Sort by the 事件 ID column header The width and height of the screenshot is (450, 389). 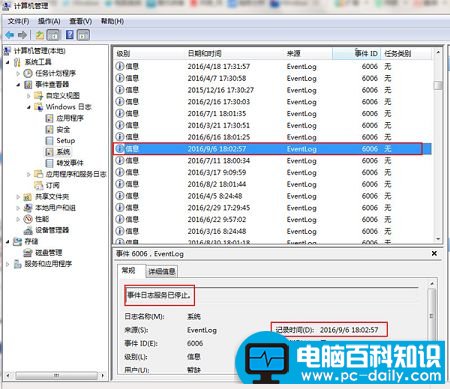[x=366, y=54]
